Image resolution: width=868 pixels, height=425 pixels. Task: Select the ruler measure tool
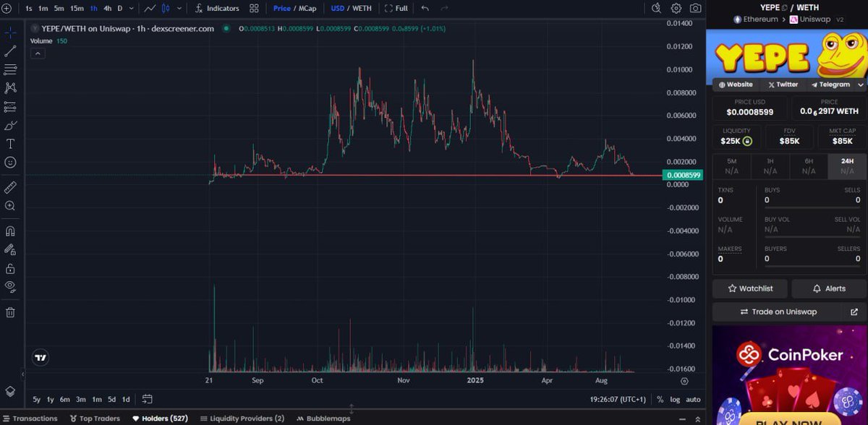click(10, 187)
